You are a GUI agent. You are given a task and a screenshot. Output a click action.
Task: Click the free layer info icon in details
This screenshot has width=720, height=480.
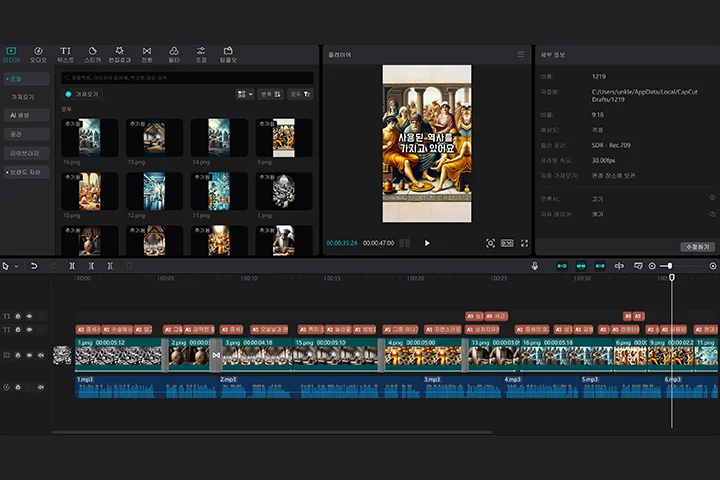(x=712, y=214)
